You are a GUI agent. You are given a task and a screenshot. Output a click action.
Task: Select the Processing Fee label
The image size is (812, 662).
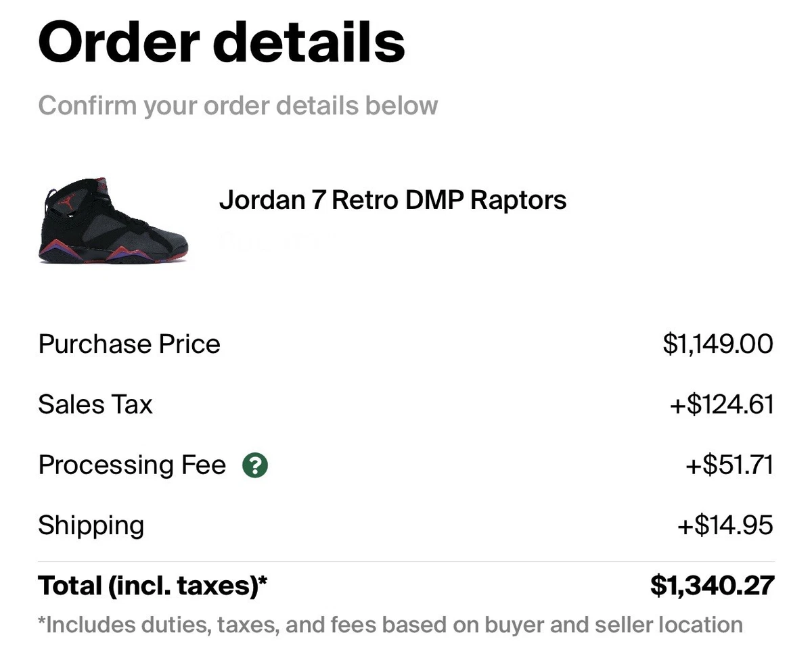[132, 465]
